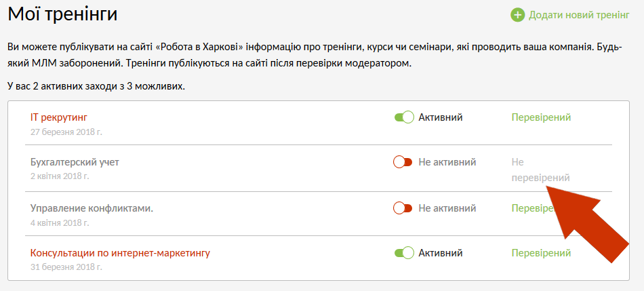Open Консультации по интернет-маркетингу training title
644x291 pixels.
[x=120, y=253]
